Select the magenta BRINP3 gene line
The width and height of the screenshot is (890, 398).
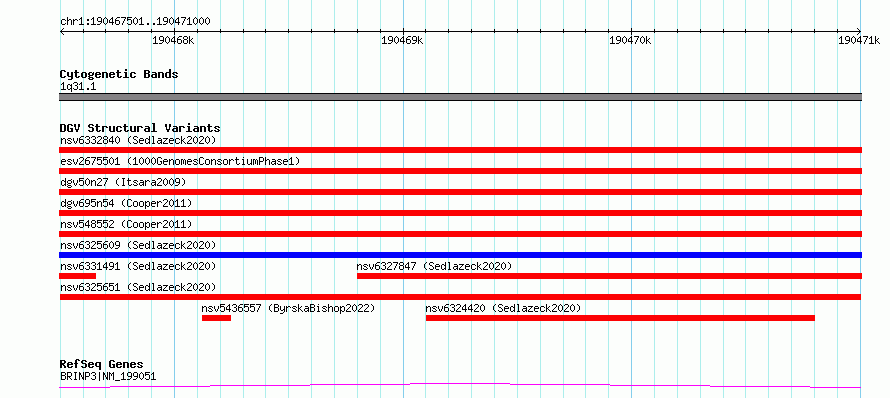click(460, 386)
